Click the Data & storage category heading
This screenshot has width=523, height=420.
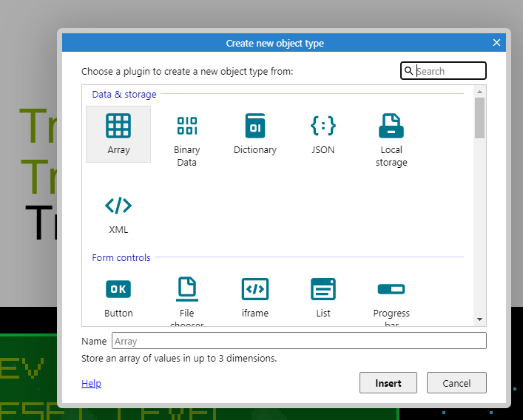pos(124,95)
